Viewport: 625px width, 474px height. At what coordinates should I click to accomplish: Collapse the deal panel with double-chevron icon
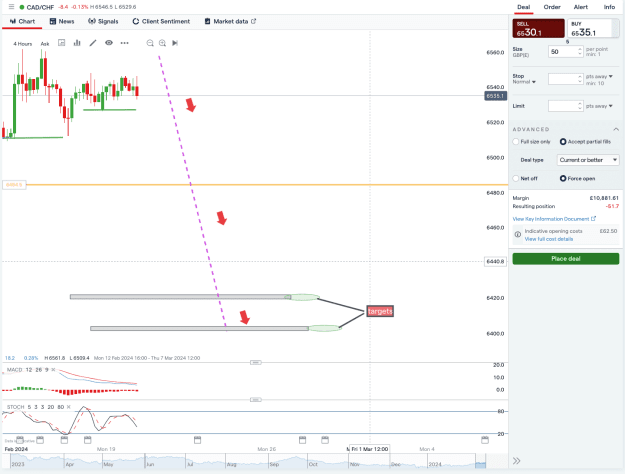tap(516, 461)
